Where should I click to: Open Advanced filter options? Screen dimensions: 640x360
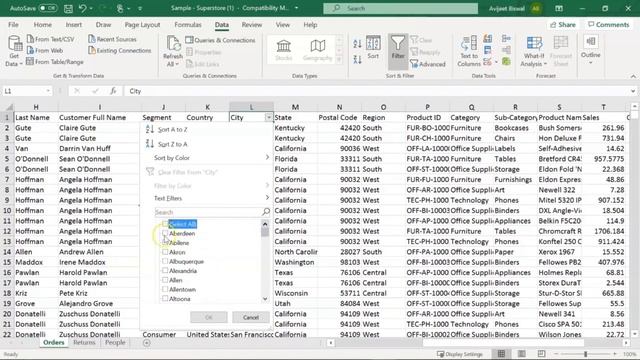coord(428,64)
